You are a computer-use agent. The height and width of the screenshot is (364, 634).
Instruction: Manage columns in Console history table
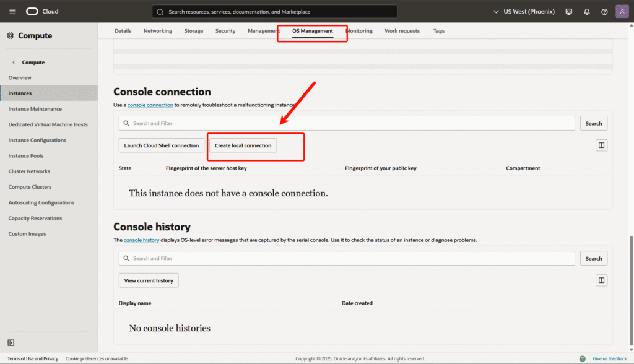pos(601,280)
